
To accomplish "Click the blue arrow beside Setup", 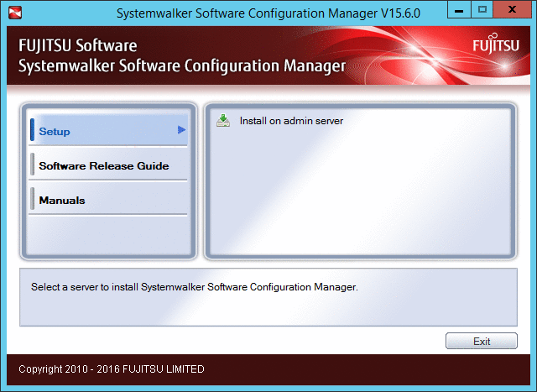I will point(181,130).
